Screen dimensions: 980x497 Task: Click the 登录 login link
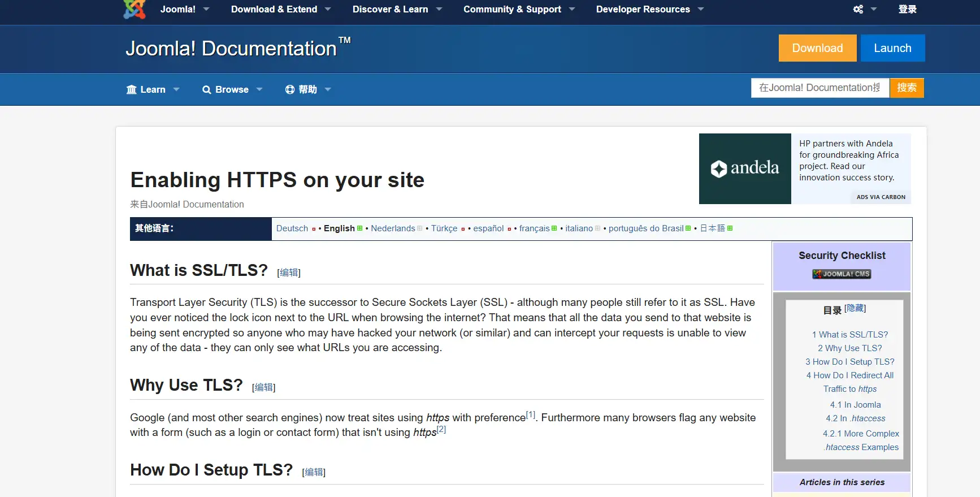click(908, 9)
